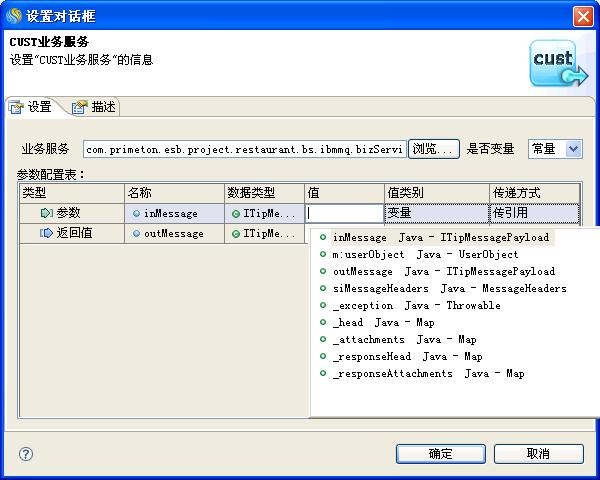Click the 返回值 type cell
The image size is (600, 480).
(x=72, y=233)
